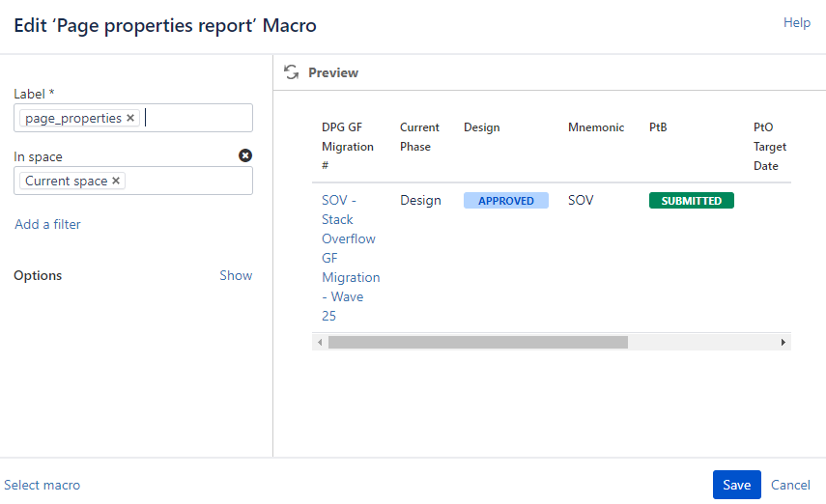Image resolution: width=826 pixels, height=504 pixels.
Task: Cancel the macro editing dialog
Action: 790,485
